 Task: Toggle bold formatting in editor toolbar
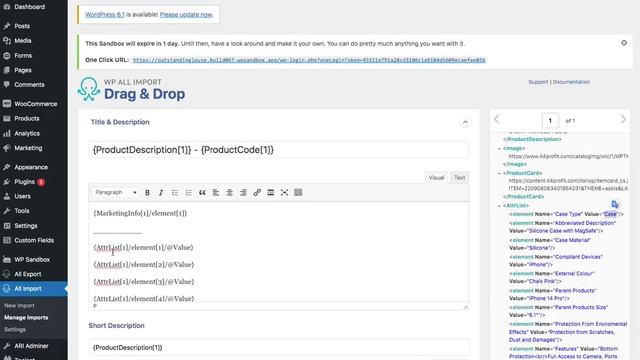[147, 193]
